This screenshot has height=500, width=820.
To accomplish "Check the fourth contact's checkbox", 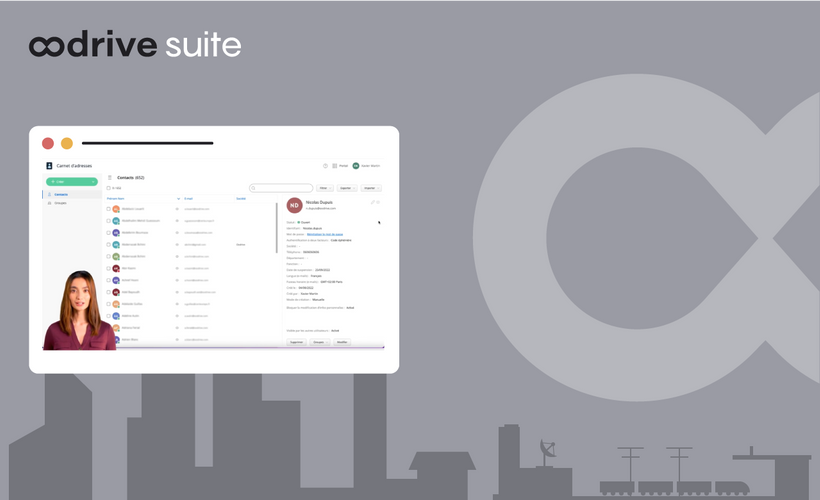I will [x=109, y=245].
